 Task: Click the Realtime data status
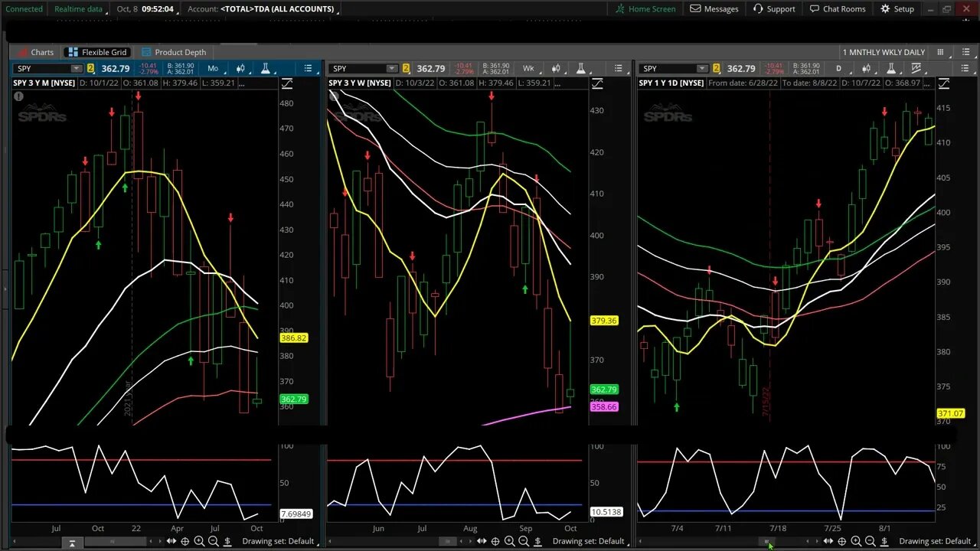click(x=78, y=9)
